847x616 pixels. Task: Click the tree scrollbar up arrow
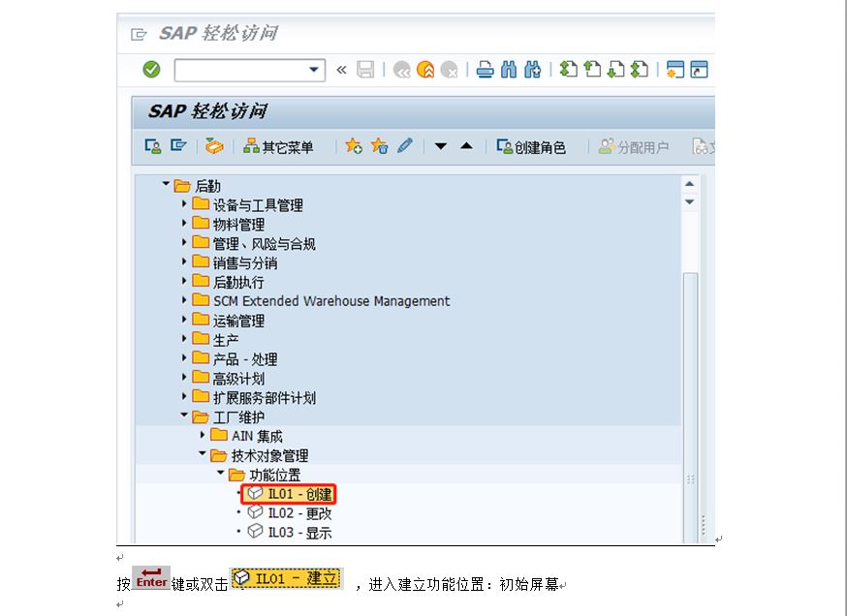(x=690, y=184)
